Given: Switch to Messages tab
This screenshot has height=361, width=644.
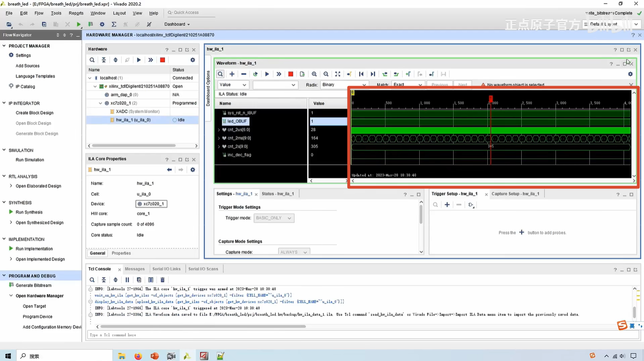Looking at the screenshot, I should coord(135,269).
